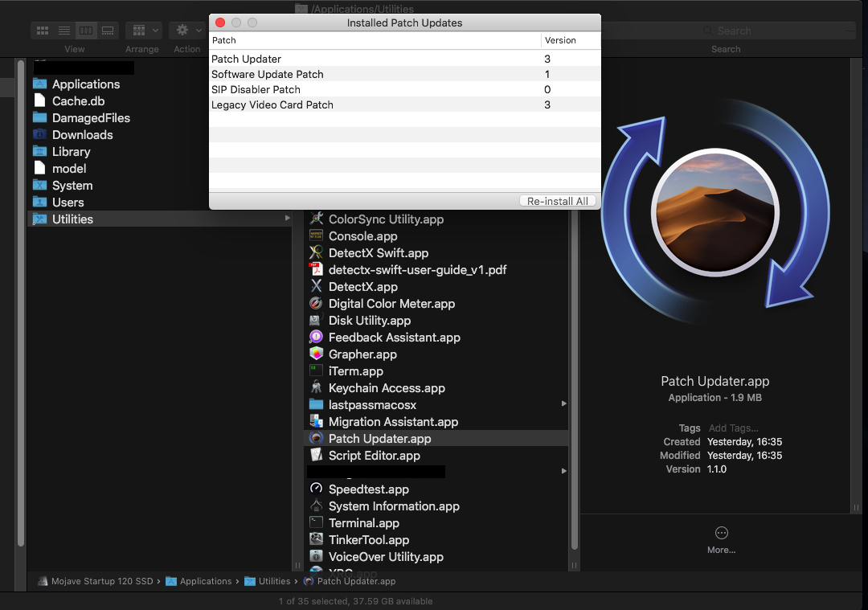868x610 pixels.
Task: Click the System Information.app icon
Action: click(x=316, y=506)
